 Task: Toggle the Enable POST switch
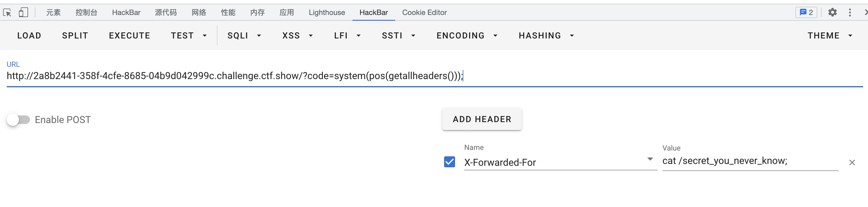tap(18, 119)
